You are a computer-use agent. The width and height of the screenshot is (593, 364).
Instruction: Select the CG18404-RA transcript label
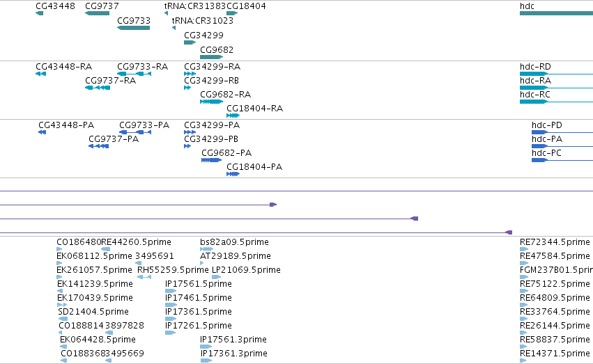pyautogui.click(x=254, y=109)
